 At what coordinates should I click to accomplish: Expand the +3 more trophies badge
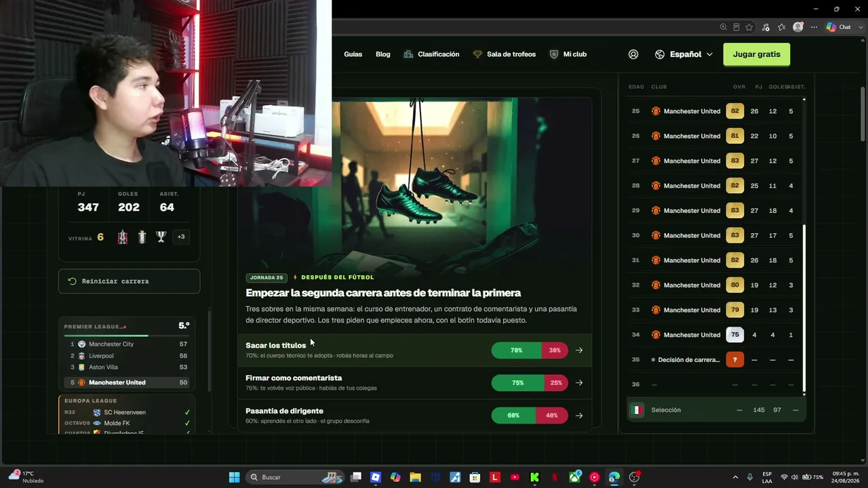pos(181,237)
